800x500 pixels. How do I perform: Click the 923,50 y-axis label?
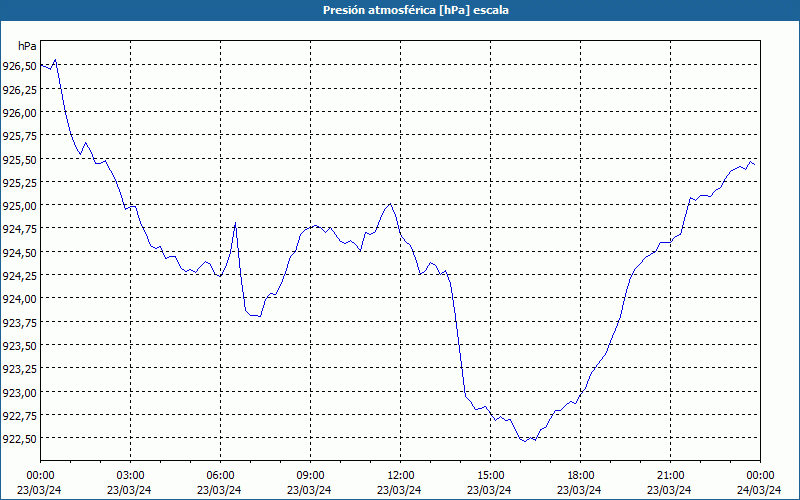click(19, 346)
